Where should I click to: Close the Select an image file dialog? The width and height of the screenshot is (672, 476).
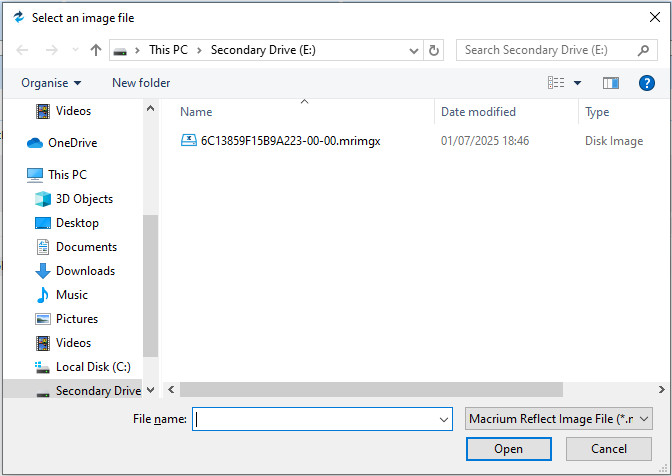coord(654,17)
